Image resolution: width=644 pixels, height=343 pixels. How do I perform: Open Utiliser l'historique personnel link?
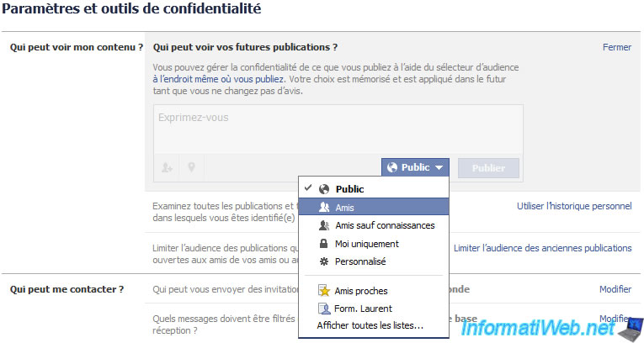(574, 206)
